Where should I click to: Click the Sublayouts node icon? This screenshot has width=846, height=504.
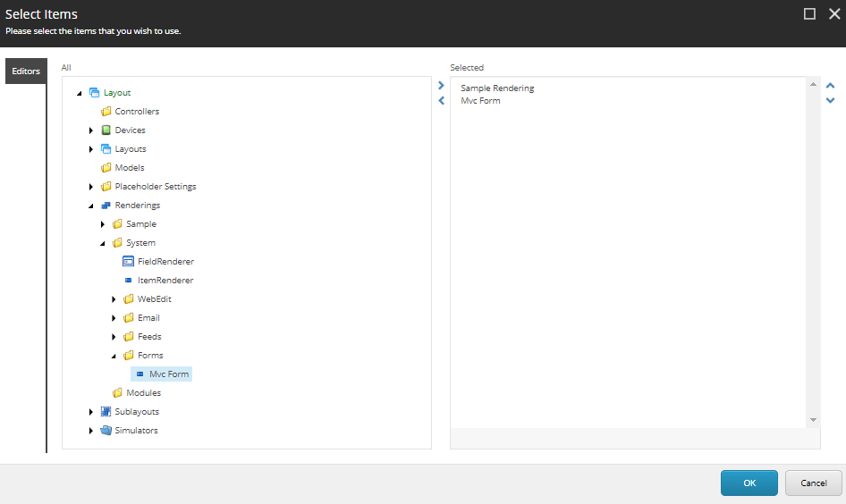106,412
